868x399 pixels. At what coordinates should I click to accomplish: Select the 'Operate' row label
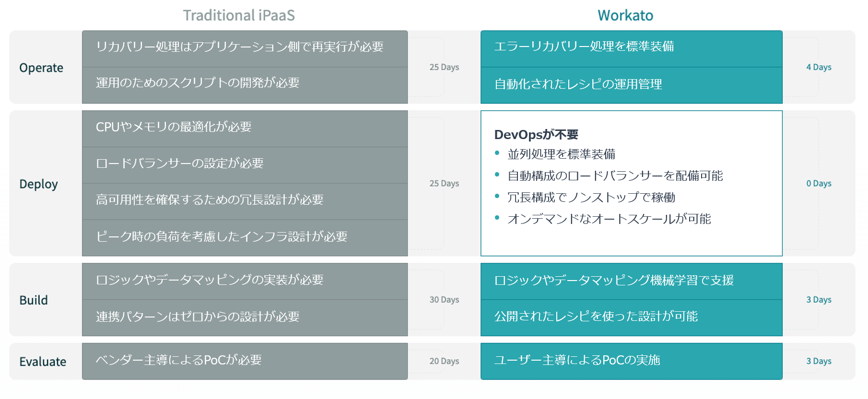tap(41, 68)
